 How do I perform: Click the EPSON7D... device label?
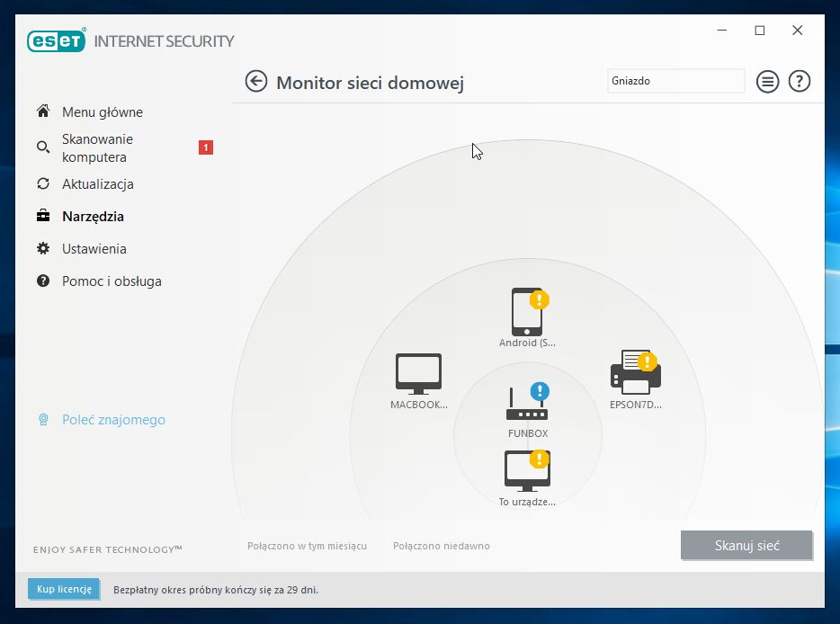click(x=636, y=405)
